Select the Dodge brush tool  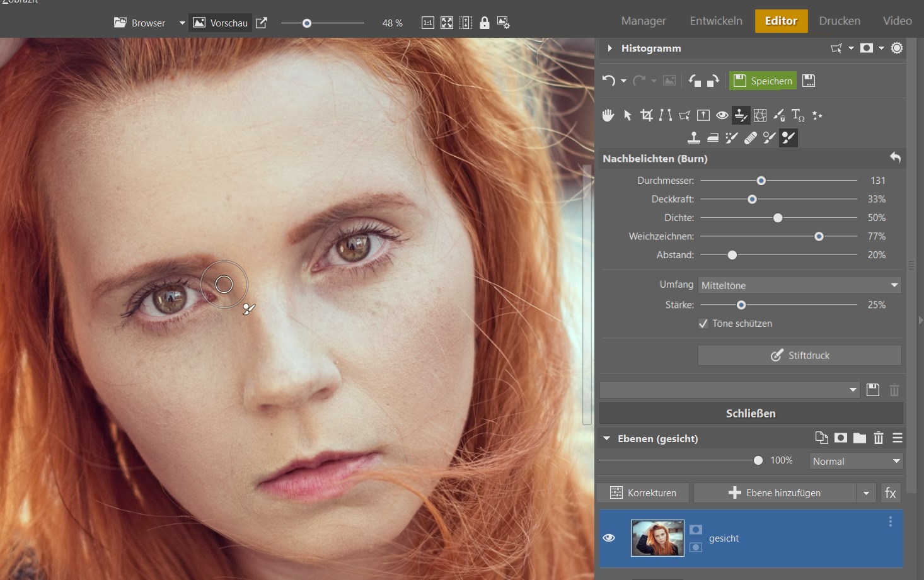coord(770,137)
